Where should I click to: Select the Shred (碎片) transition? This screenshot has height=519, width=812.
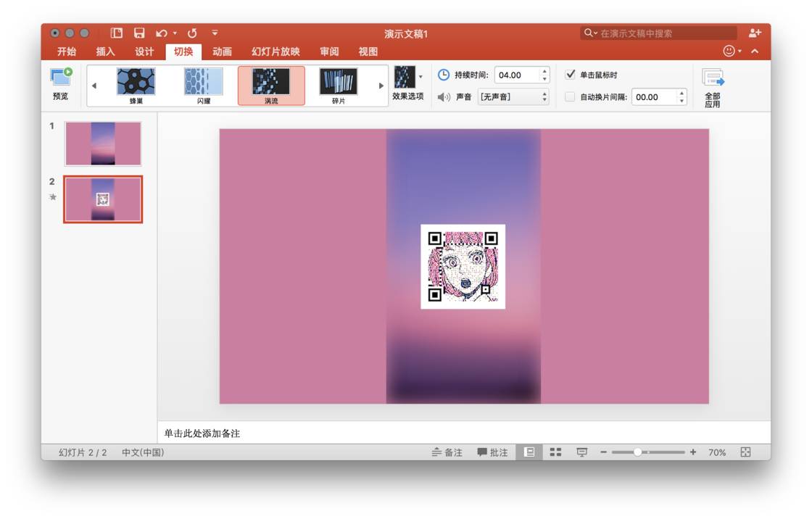(338, 86)
